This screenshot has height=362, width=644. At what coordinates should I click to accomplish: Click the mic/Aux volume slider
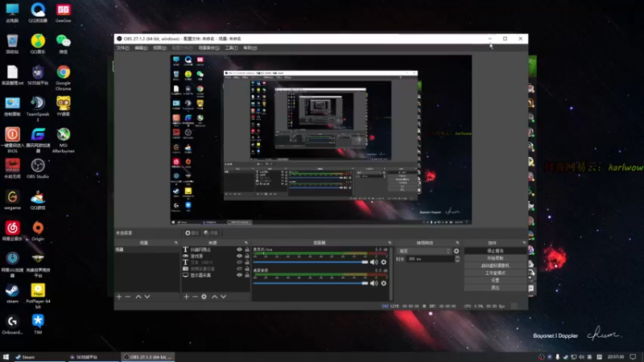311,262
